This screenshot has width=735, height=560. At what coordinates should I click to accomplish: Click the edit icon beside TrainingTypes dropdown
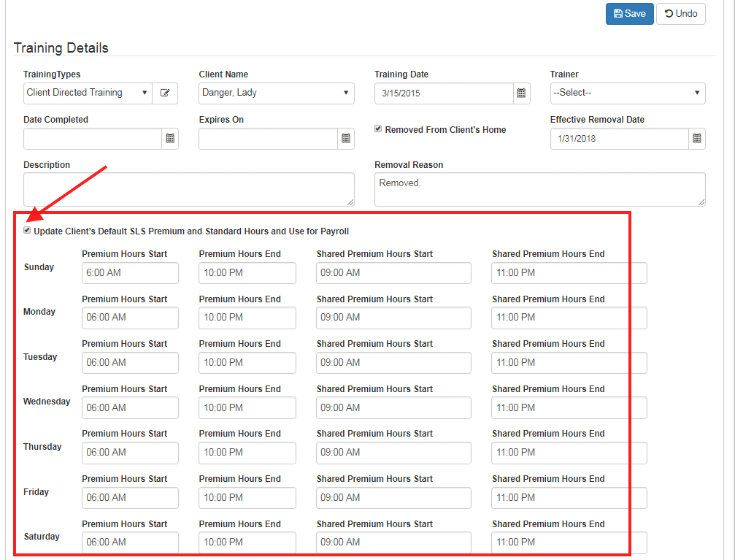[165, 93]
